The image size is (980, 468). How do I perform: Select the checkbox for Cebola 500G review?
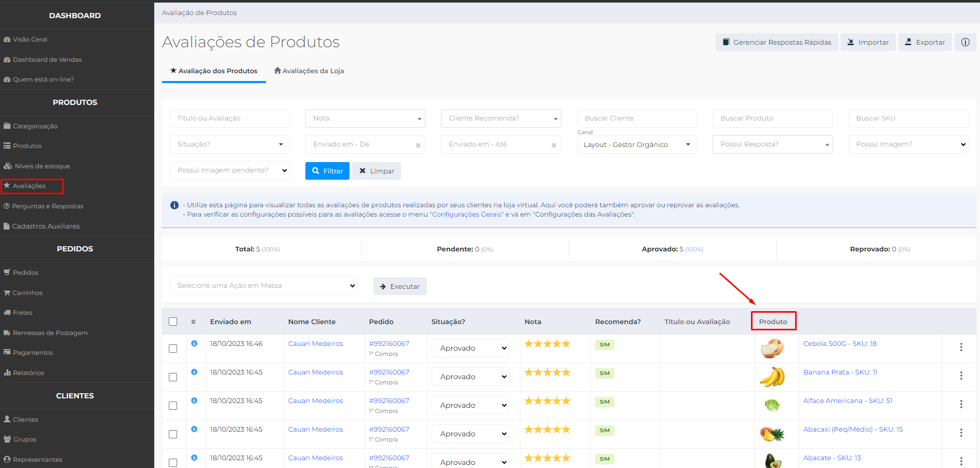(x=173, y=349)
